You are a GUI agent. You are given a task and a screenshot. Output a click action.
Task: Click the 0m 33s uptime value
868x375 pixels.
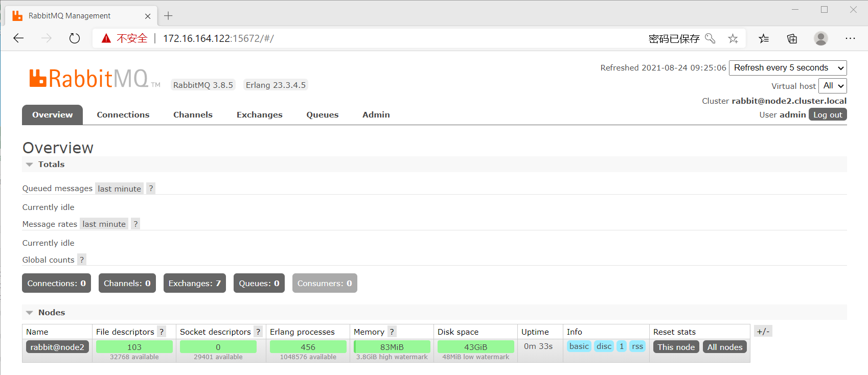[538, 346]
